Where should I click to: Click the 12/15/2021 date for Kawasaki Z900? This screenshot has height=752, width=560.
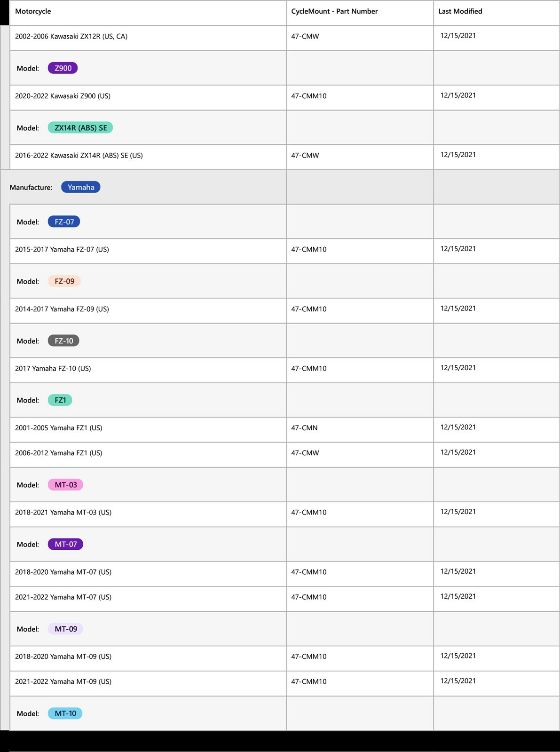tap(458, 95)
